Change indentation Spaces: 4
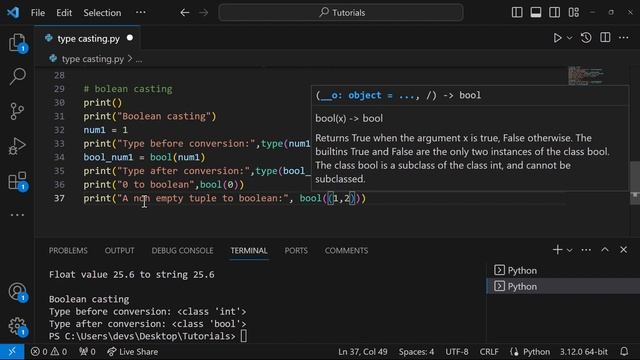The width and height of the screenshot is (640, 360). click(x=416, y=351)
